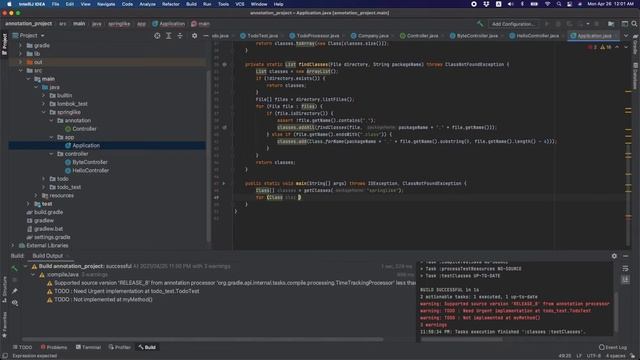640x360 pixels.
Task: Click Build Output horizontal scrollbar
Action: pyautogui.click(x=202, y=339)
